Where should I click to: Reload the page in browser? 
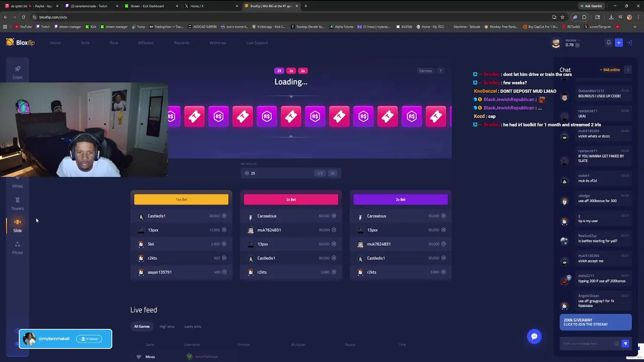click(x=24, y=17)
